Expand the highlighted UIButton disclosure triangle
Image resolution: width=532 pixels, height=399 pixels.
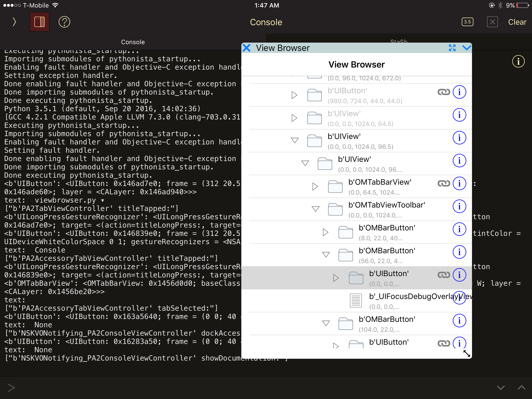336,278
